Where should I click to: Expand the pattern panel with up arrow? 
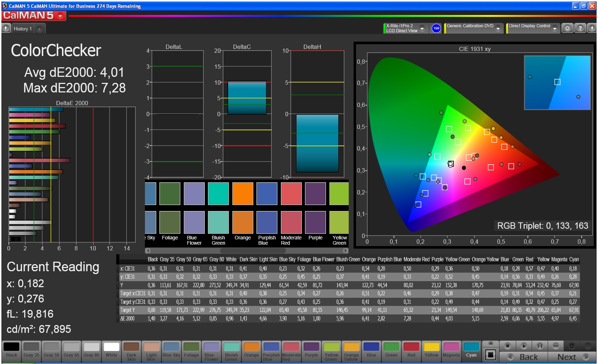click(491, 343)
